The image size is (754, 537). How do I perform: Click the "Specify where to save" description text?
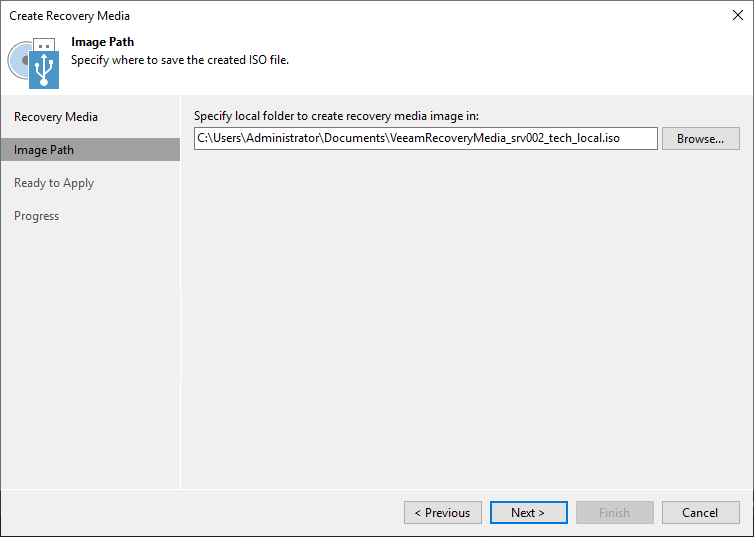[x=180, y=60]
